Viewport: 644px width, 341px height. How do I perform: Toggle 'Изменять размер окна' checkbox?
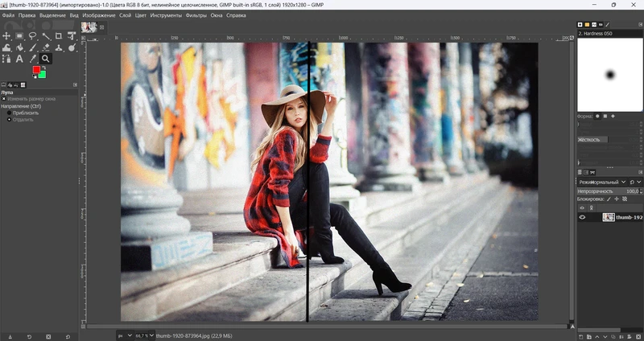4,99
